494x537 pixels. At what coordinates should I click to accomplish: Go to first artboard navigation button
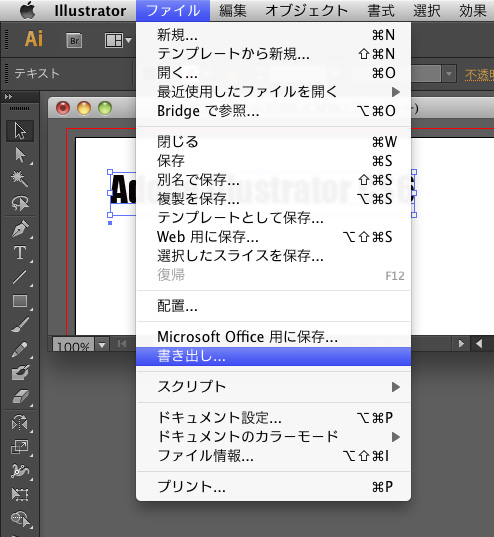122,344
